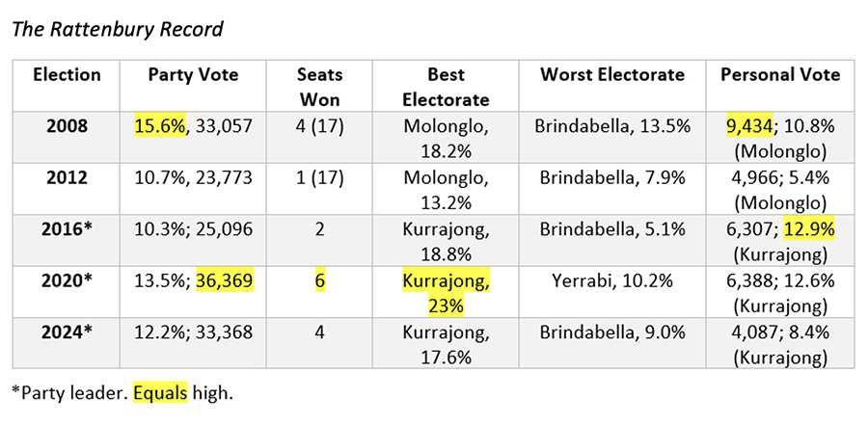Select the Election column header
This screenshot has height=425, width=868.
pyautogui.click(x=67, y=75)
